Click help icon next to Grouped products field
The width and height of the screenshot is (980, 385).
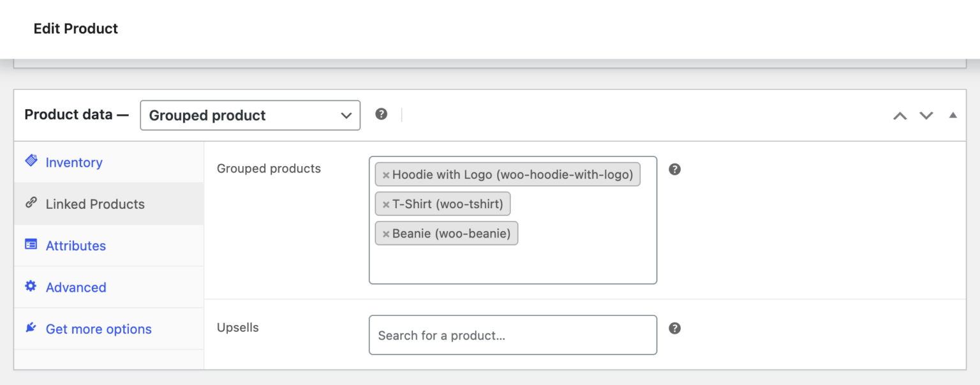(674, 169)
